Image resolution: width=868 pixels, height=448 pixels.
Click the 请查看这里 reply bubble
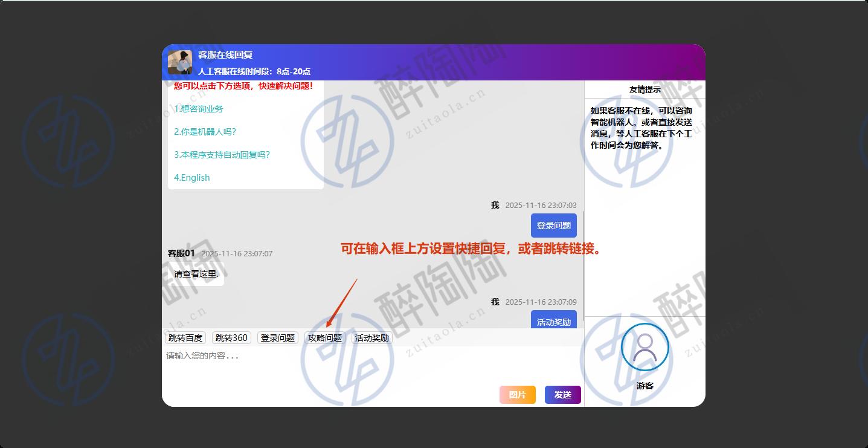(196, 274)
